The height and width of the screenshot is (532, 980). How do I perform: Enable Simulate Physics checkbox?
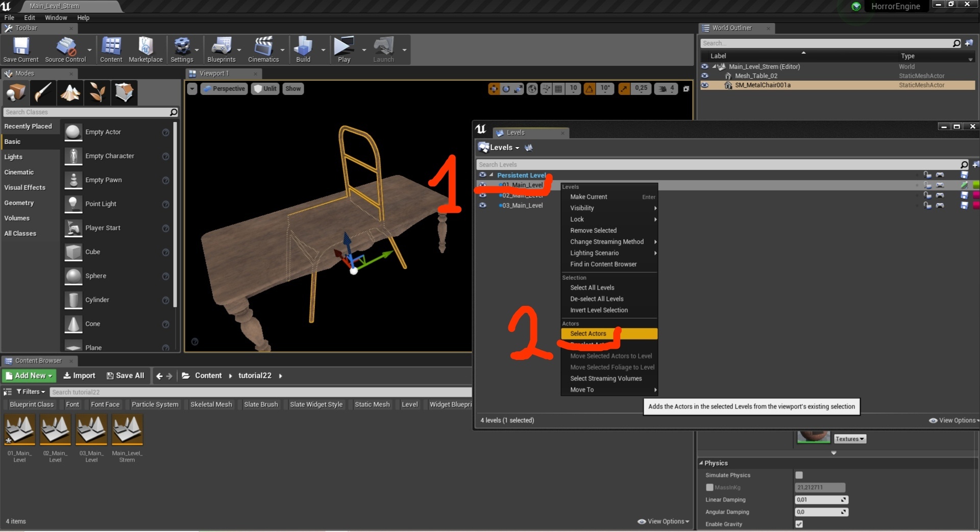click(x=799, y=475)
